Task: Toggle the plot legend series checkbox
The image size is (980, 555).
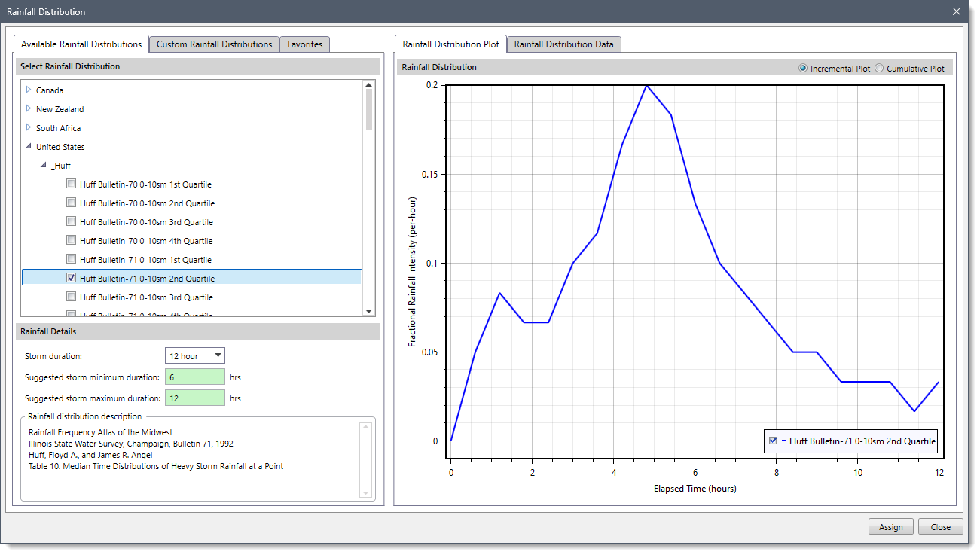Action: click(773, 441)
